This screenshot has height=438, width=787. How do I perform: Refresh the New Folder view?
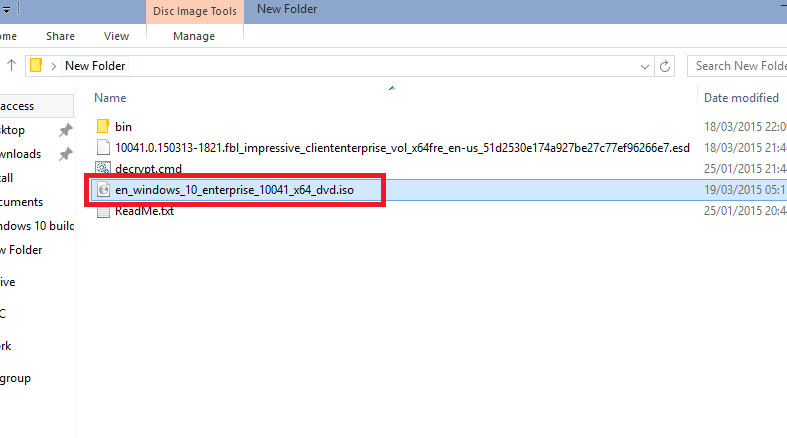pos(665,66)
